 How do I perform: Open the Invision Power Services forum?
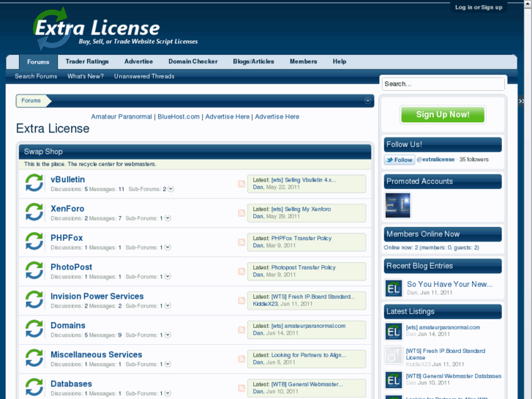97,297
